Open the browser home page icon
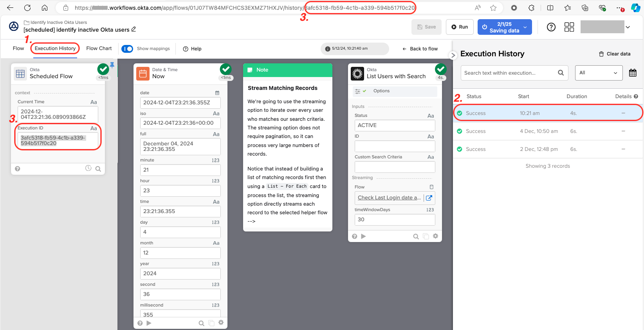The height and width of the screenshot is (330, 644). [x=45, y=7]
